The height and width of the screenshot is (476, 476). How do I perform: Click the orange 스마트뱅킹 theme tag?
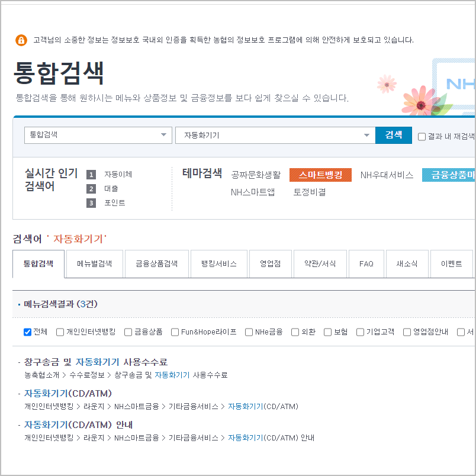(320, 175)
